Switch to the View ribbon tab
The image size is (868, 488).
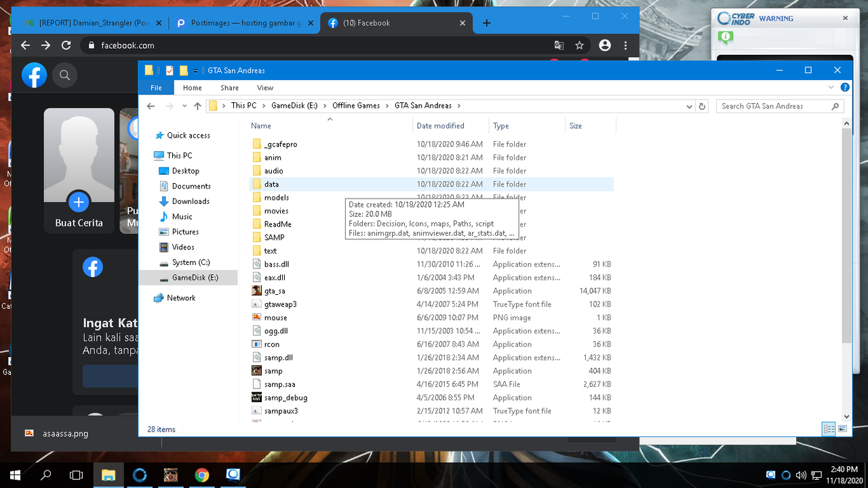tap(265, 87)
